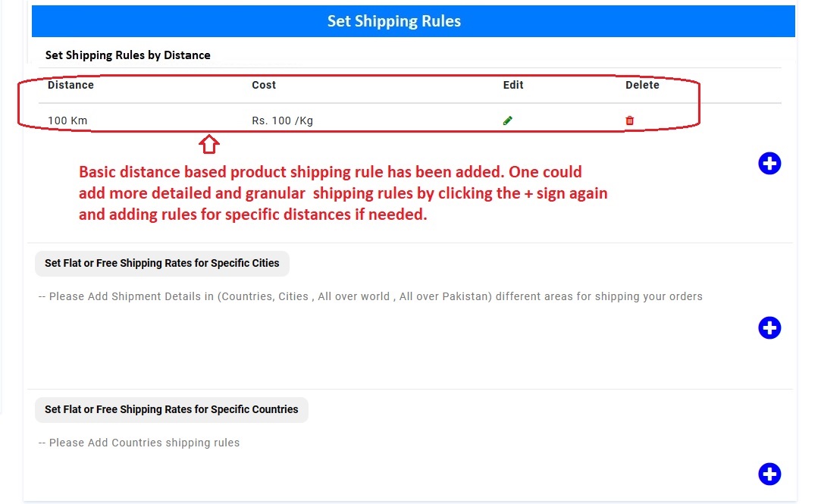Click the Distance column header
The height and width of the screenshot is (504, 821).
(71, 85)
